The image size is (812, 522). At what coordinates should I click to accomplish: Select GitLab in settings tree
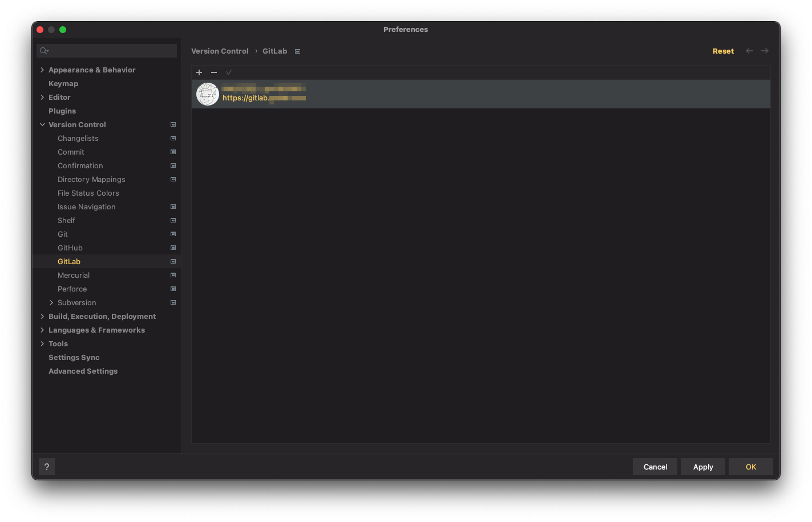(x=69, y=261)
